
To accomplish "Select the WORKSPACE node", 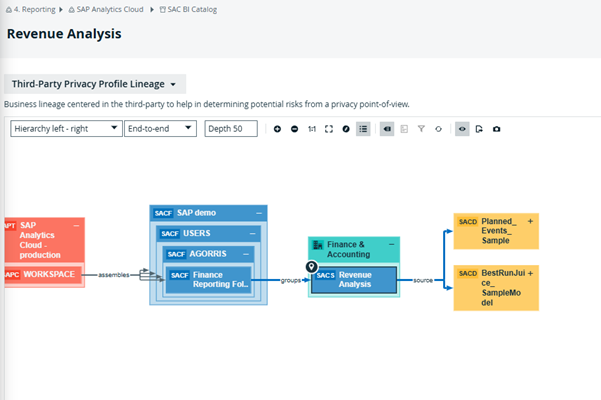I will [44, 274].
